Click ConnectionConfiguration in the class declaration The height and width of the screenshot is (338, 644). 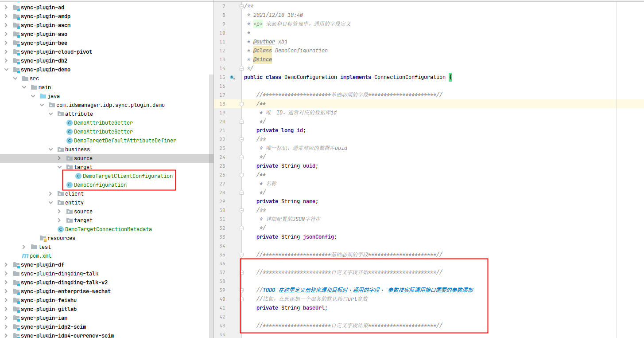tap(410, 77)
